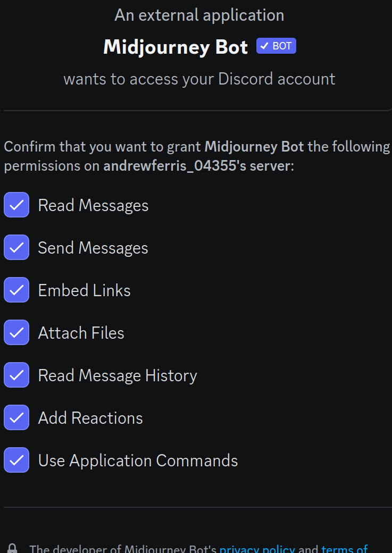Click the Read Messages label text

coord(93,206)
